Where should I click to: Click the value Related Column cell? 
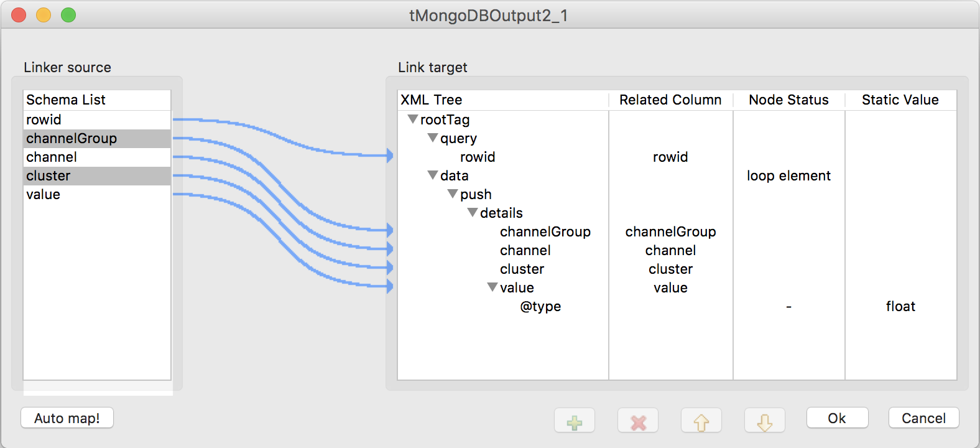coord(670,287)
